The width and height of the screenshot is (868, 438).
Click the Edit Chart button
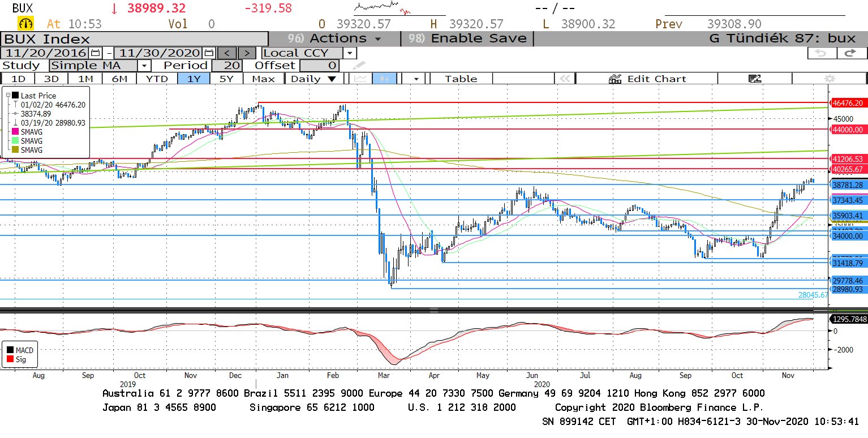coord(647,79)
